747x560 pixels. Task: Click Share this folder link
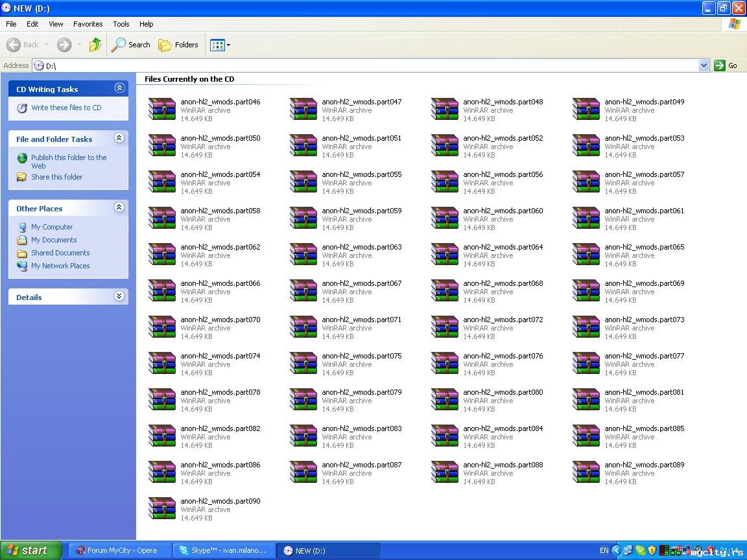[56, 177]
